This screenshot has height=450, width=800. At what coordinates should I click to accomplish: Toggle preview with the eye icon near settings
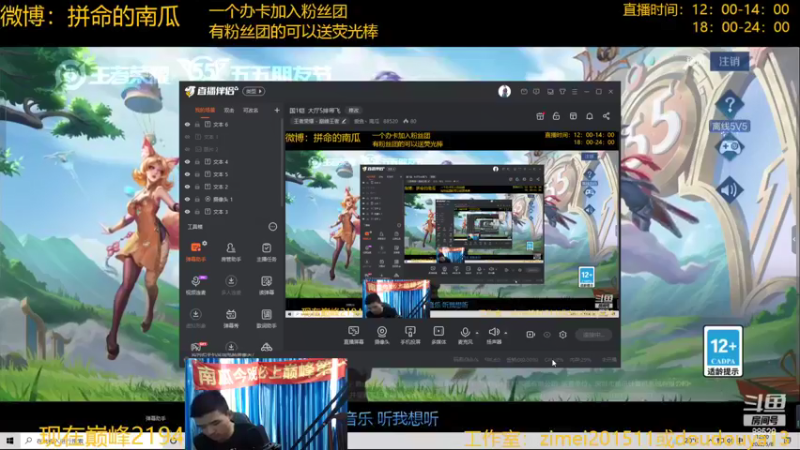point(547,335)
